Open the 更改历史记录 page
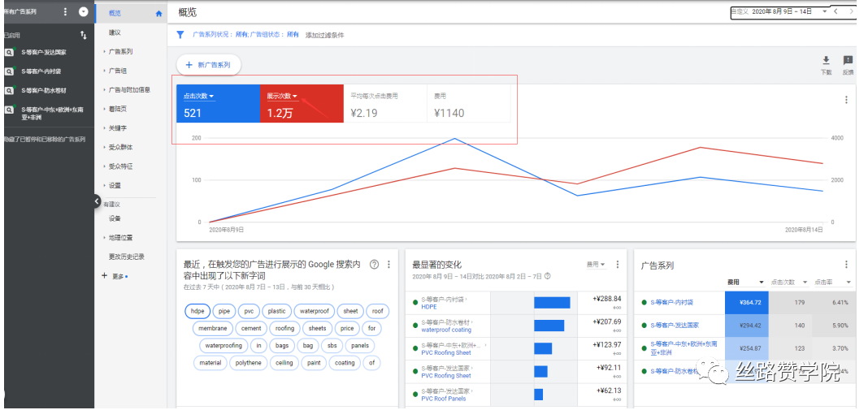 pyautogui.click(x=127, y=257)
